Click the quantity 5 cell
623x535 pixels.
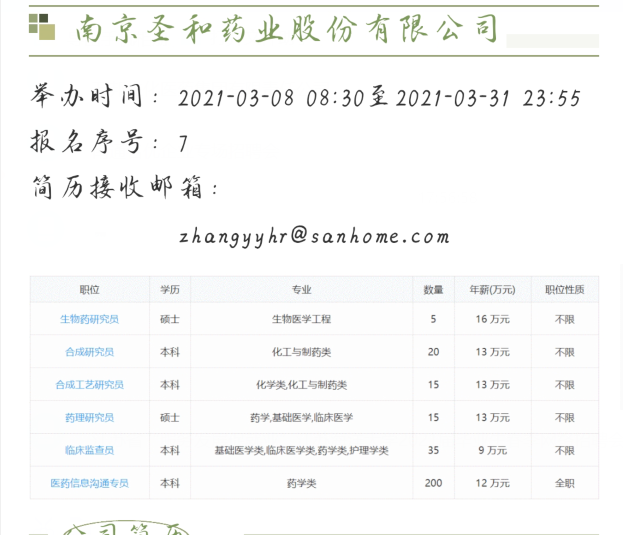point(433,319)
